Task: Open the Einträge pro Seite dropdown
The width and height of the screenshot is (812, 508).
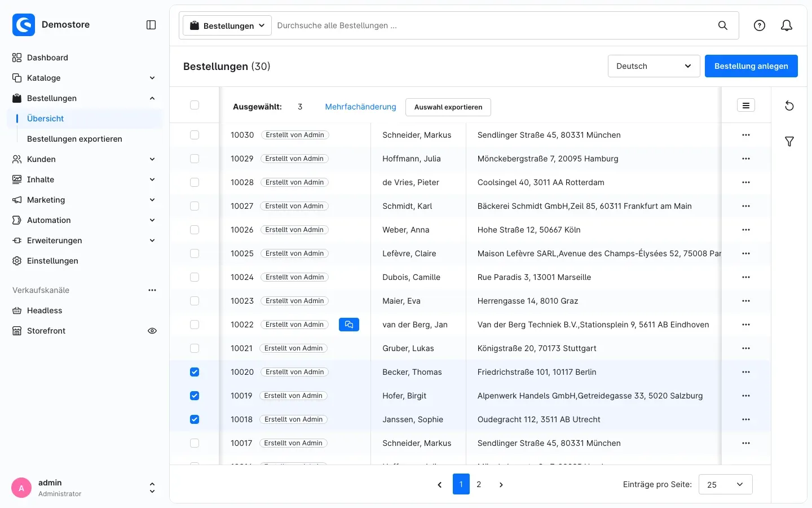Action: 726,484
